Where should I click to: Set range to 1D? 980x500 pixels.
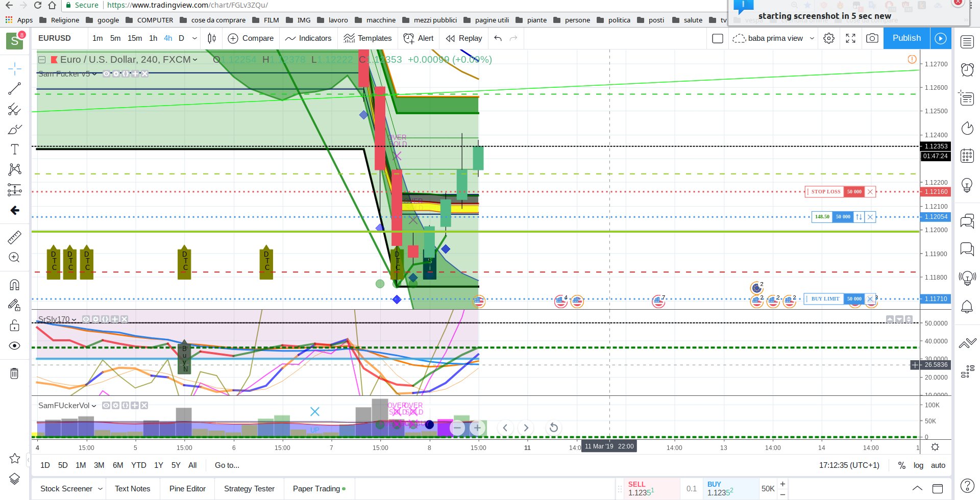point(45,465)
